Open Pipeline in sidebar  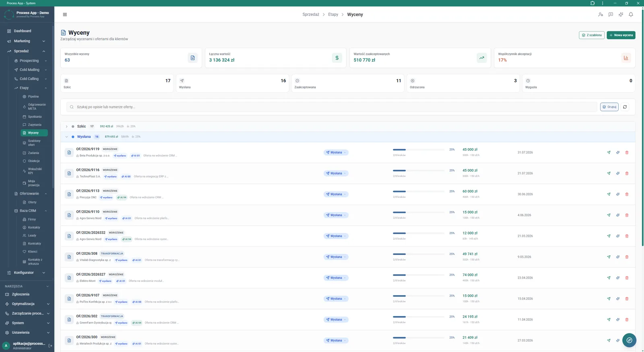tap(34, 97)
